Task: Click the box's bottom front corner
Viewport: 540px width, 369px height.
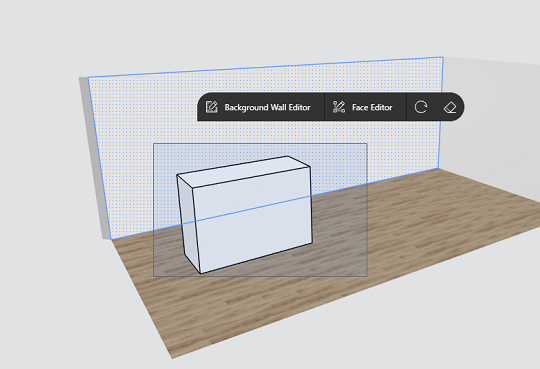Action: [201, 273]
